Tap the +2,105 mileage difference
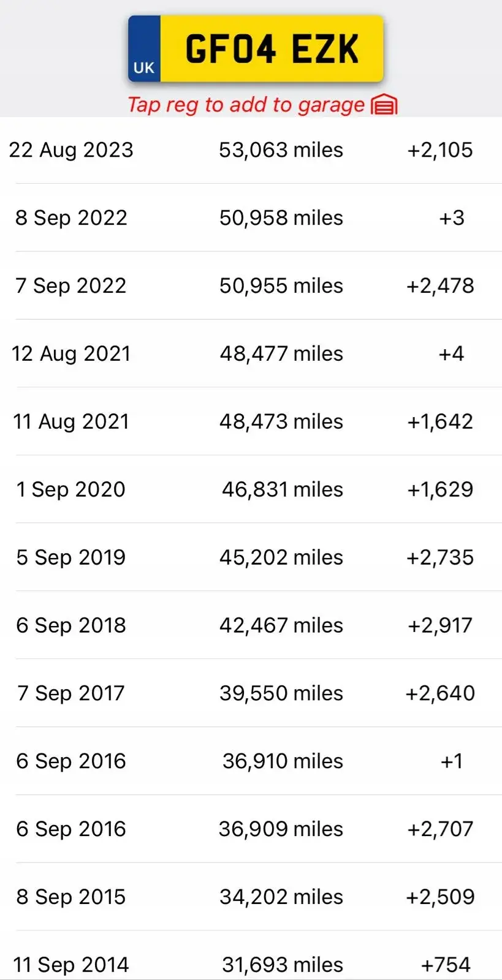 (x=440, y=150)
